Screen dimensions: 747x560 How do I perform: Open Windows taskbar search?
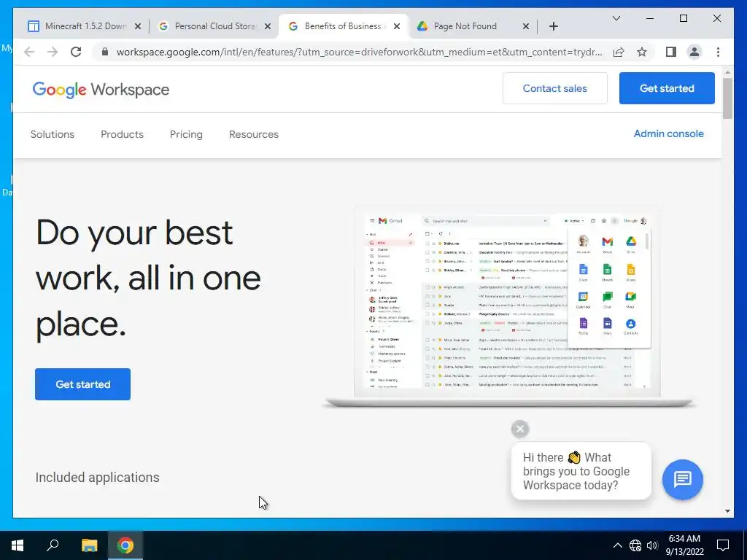click(x=53, y=545)
